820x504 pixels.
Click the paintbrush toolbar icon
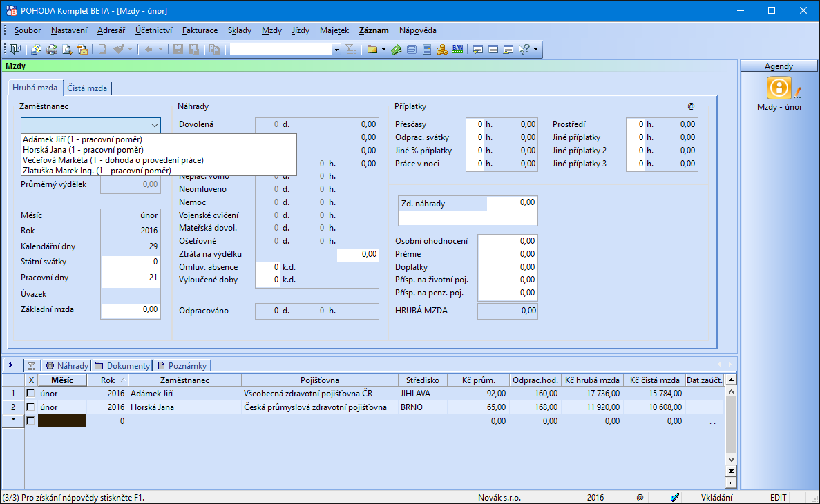tap(119, 49)
